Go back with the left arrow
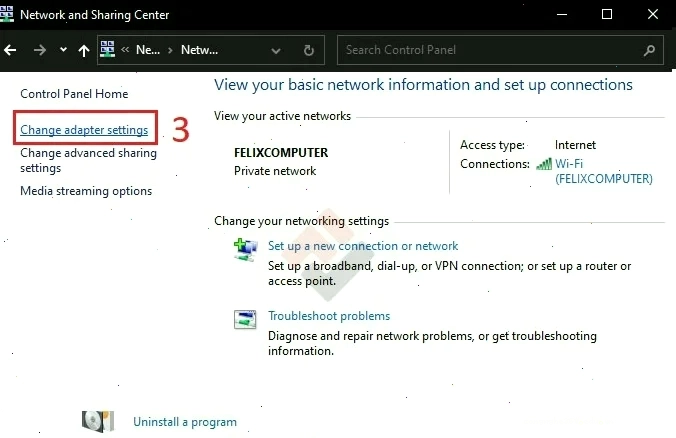This screenshot has width=676, height=438. click(x=10, y=50)
